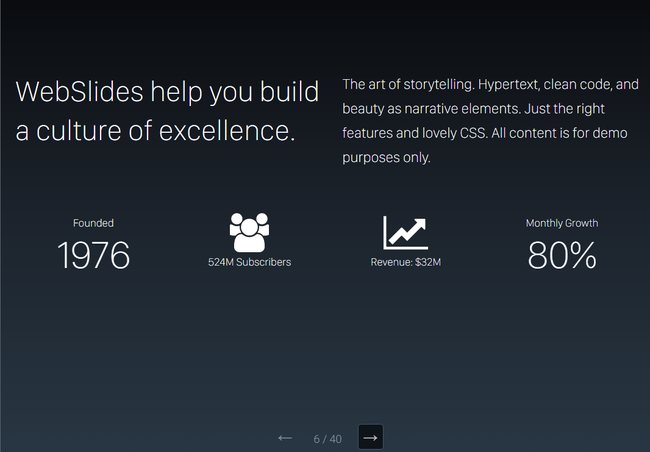This screenshot has height=452, width=650.
Task: Go to the next slide arrow
Action: click(x=370, y=438)
